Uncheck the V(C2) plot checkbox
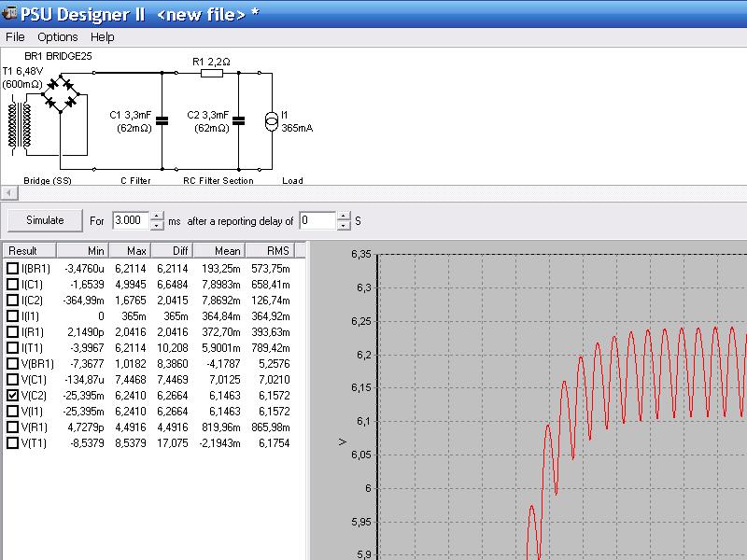This screenshot has height=560, width=747. (x=12, y=395)
